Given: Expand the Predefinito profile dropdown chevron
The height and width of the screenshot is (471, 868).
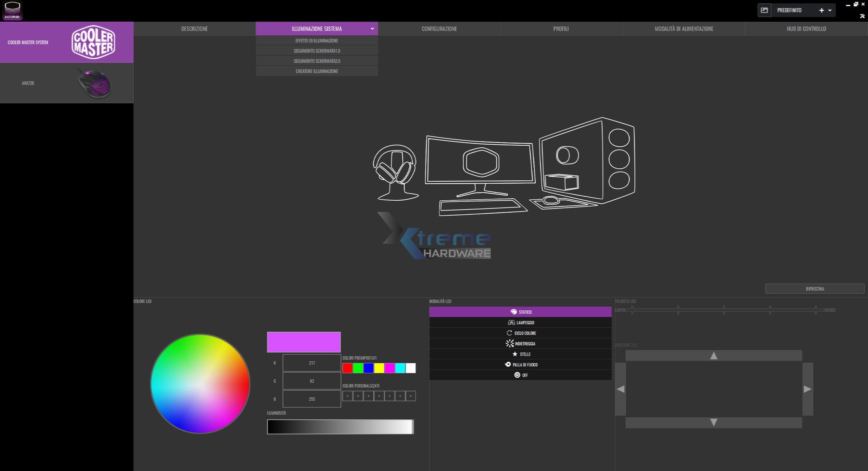Looking at the screenshot, I should (x=830, y=10).
